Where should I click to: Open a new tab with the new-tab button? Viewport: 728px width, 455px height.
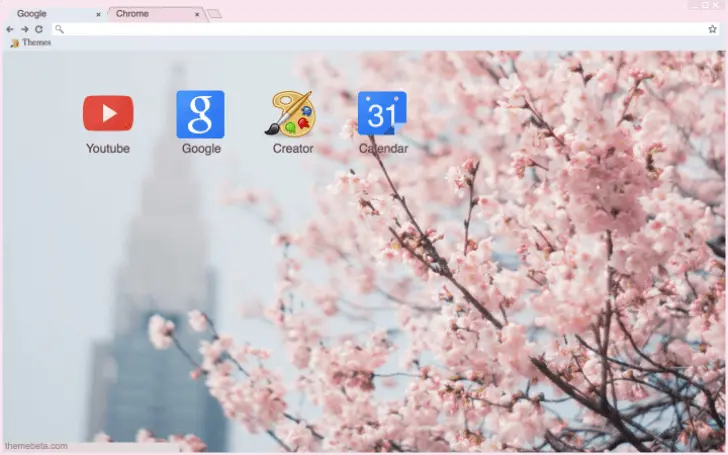(x=214, y=14)
